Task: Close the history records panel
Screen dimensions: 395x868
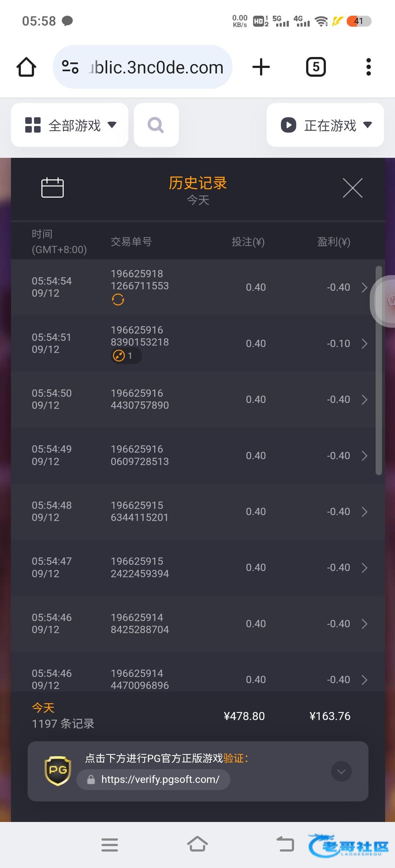Action: [x=353, y=188]
